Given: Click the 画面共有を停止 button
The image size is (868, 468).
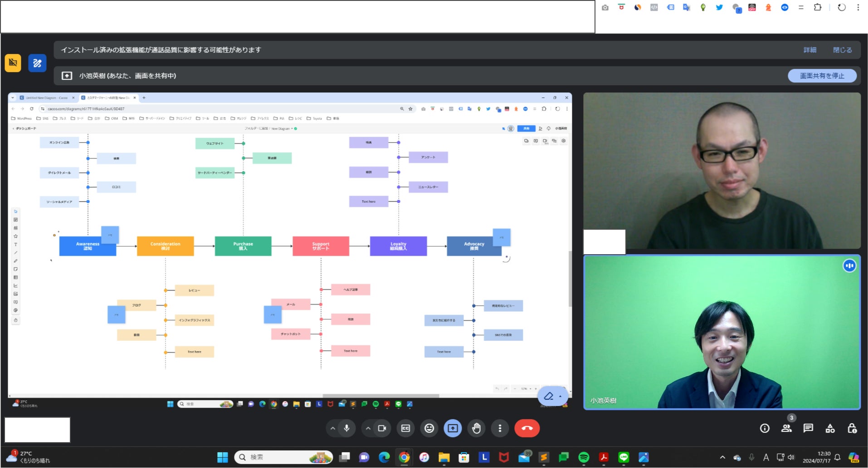Looking at the screenshot, I should click(x=822, y=76).
